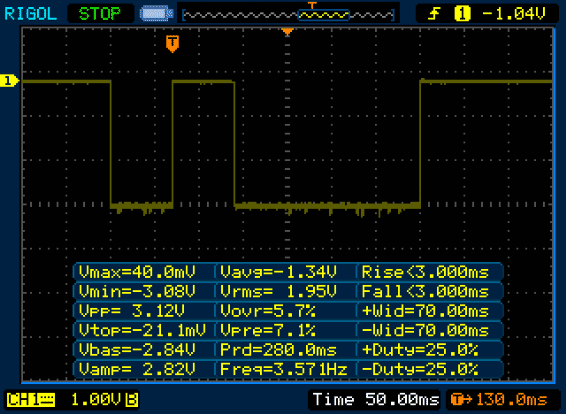Click the channel 1 ground level marker
566x414 pixels.
tap(9, 80)
